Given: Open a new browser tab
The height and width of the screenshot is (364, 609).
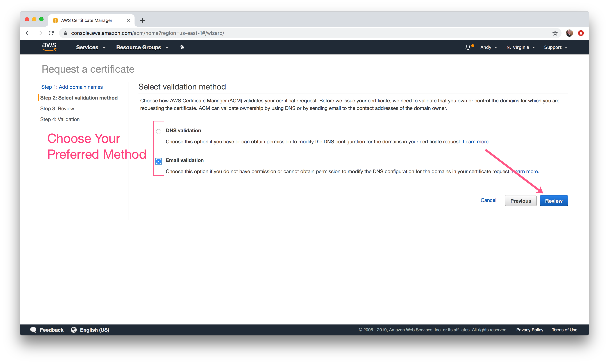Looking at the screenshot, I should coord(142,20).
